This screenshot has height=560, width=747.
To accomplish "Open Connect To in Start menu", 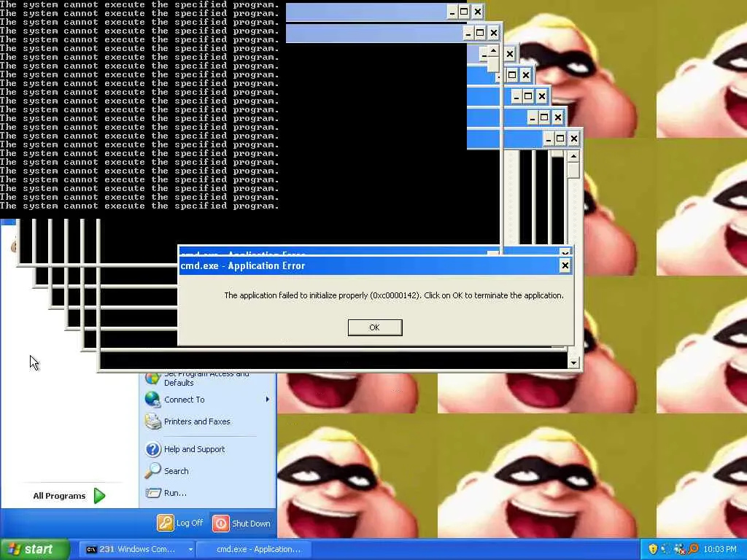I will pyautogui.click(x=184, y=400).
